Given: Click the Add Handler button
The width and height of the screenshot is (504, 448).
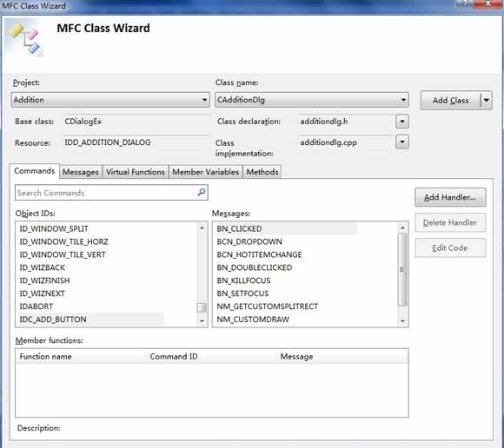Looking at the screenshot, I should (450, 197).
